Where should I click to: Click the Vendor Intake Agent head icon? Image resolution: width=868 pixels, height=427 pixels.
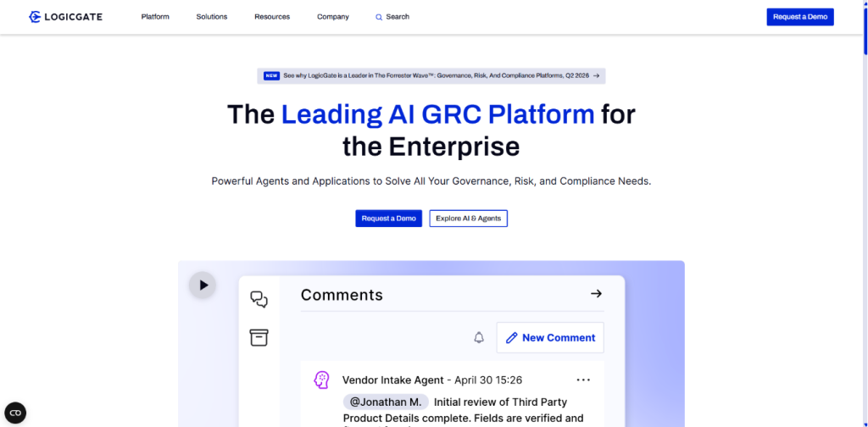tap(321, 380)
